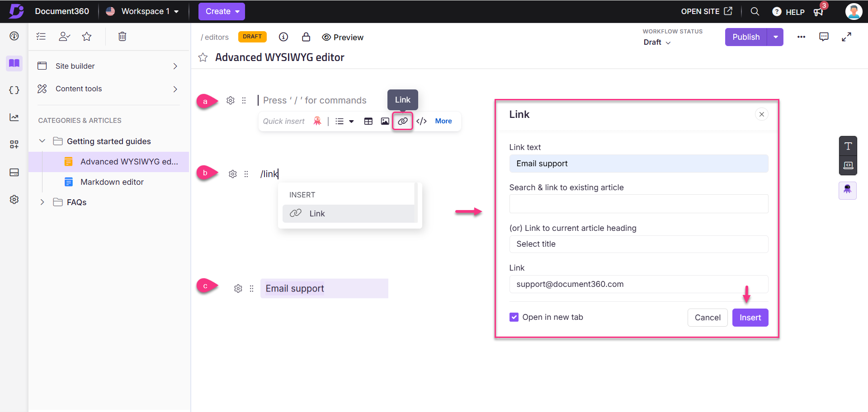Click the all articles list icon

[41, 37]
